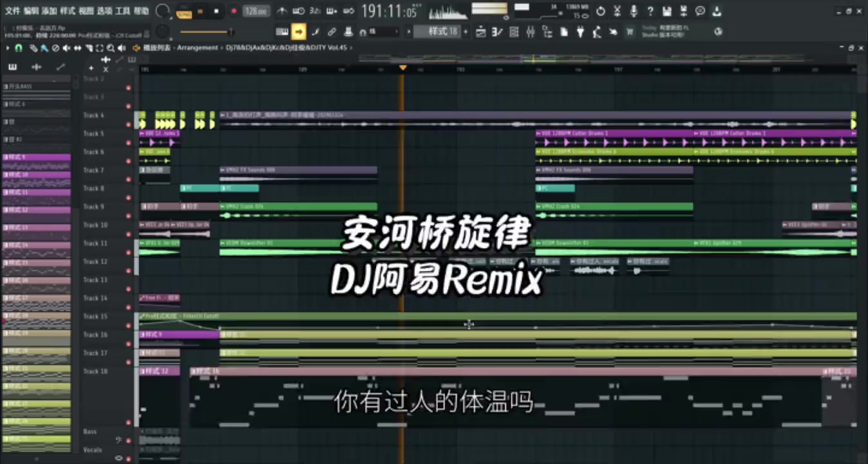This screenshot has width=868, height=464.
Task: Toggle typing keyboard to piano icon
Action: point(282,32)
